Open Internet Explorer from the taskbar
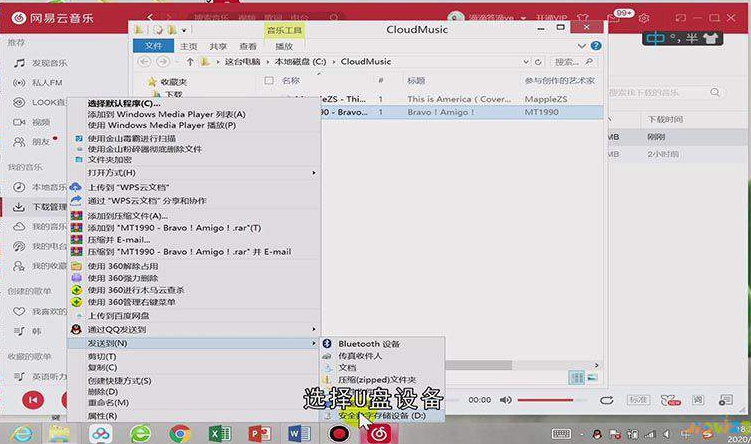Image resolution: width=751 pixels, height=444 pixels. (22, 434)
